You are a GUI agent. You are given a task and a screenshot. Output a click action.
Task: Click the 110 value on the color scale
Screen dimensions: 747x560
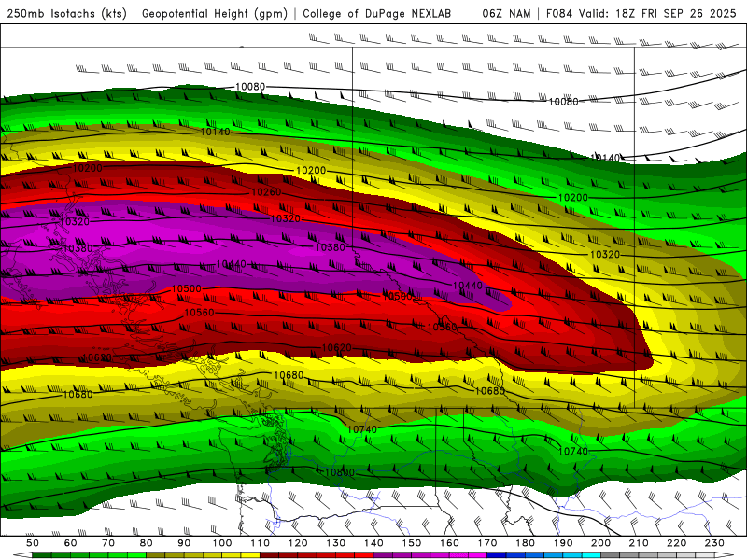coord(261,543)
